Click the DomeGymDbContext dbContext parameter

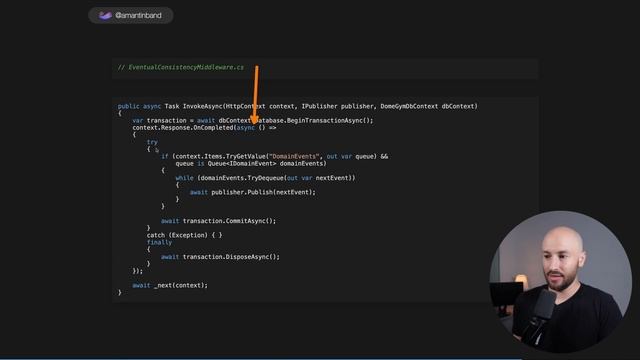(427, 106)
